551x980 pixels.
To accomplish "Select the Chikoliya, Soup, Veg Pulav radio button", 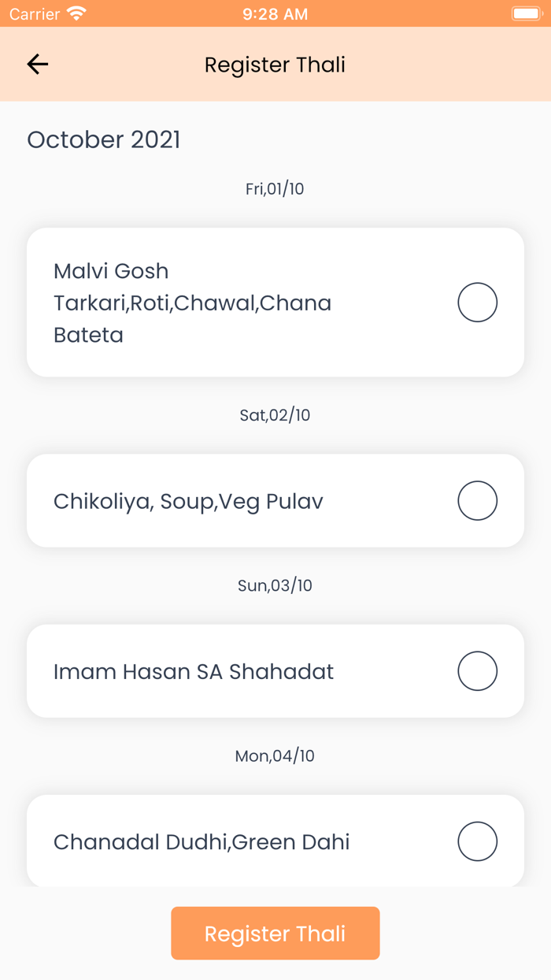I will pos(477,501).
